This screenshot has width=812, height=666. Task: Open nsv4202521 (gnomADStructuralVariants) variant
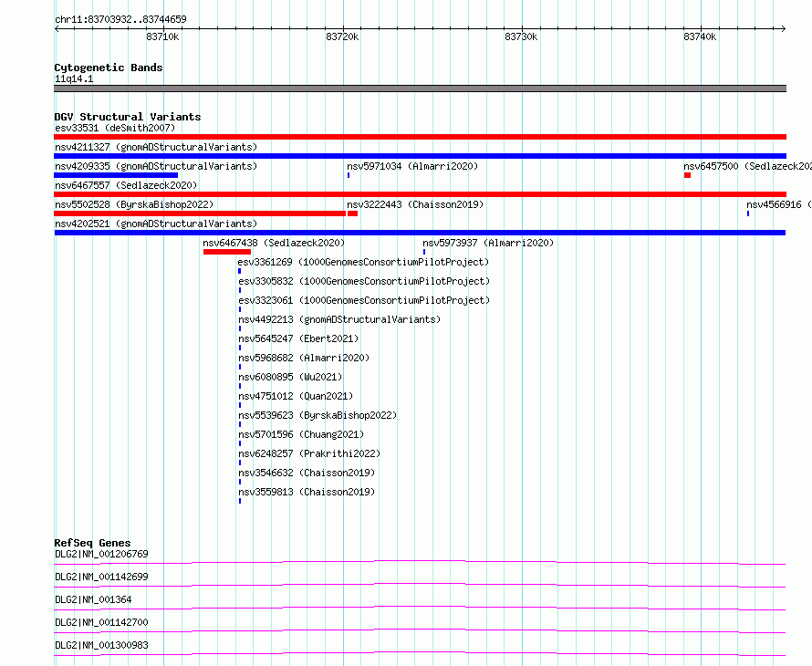click(156, 224)
